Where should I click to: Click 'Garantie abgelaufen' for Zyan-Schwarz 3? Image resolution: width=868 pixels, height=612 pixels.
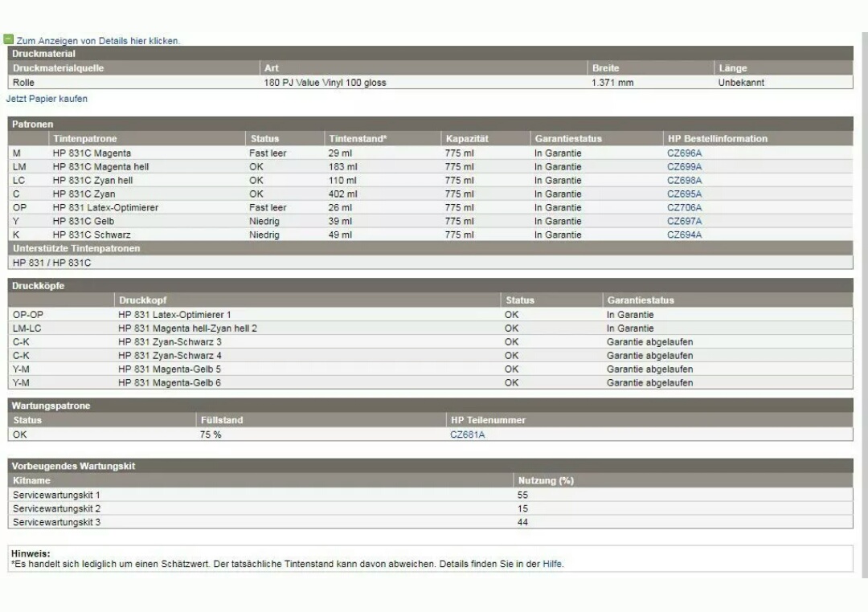[650, 342]
